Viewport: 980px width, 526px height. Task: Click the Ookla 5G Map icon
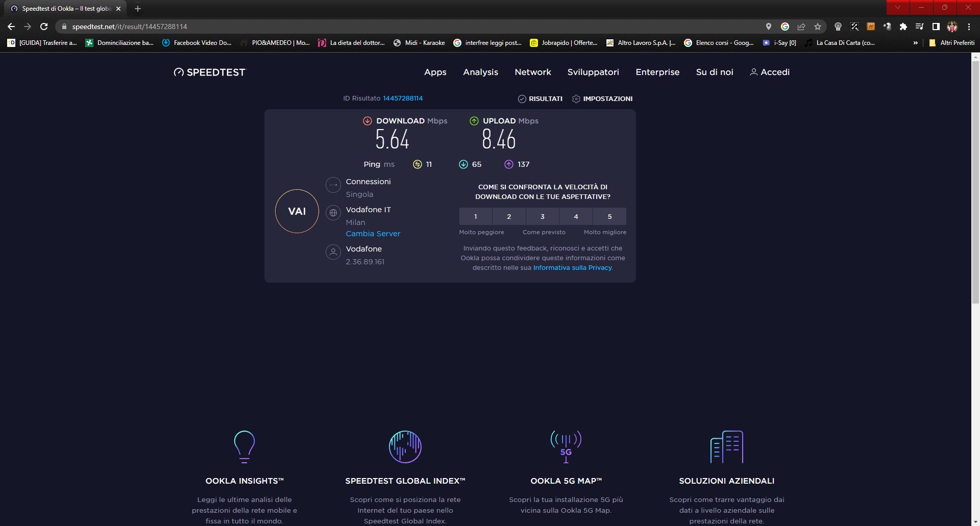click(x=566, y=447)
